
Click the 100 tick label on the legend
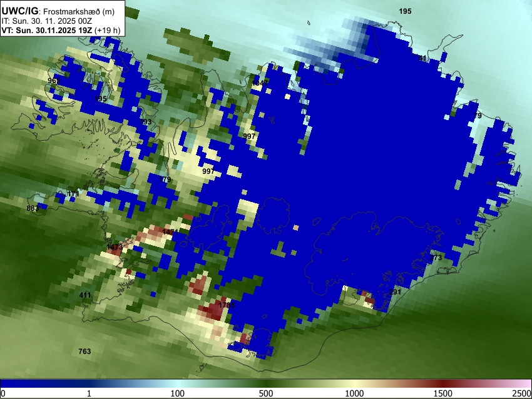[x=177, y=393]
